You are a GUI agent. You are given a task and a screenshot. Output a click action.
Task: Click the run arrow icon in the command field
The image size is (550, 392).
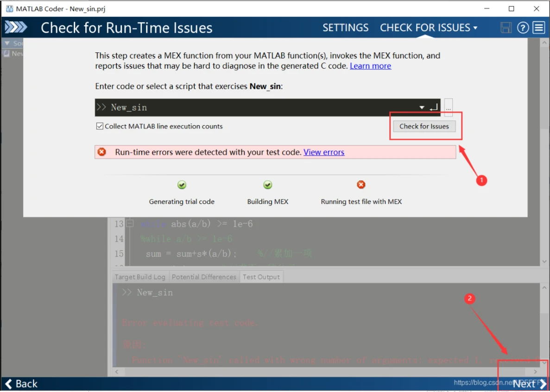click(434, 107)
